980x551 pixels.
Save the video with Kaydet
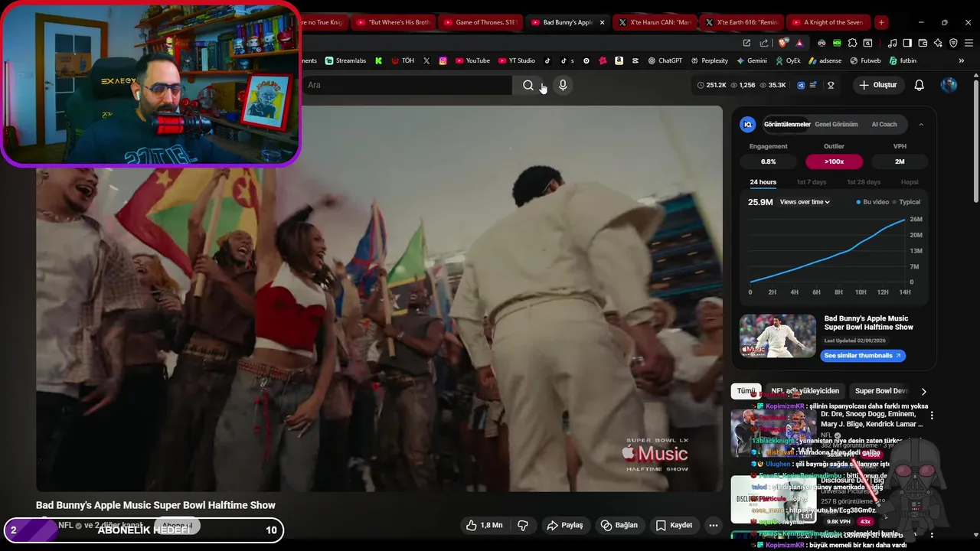675,525
